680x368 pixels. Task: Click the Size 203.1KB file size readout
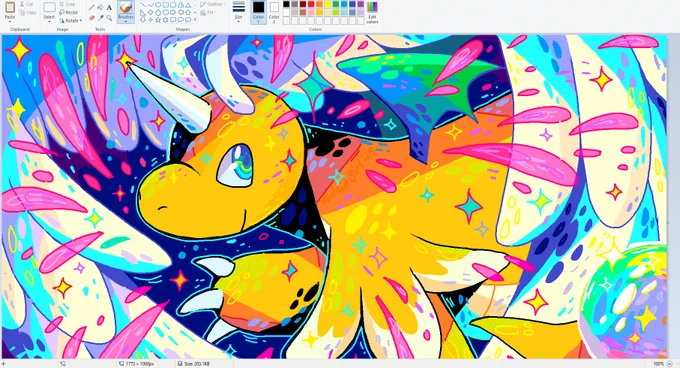coord(194,364)
